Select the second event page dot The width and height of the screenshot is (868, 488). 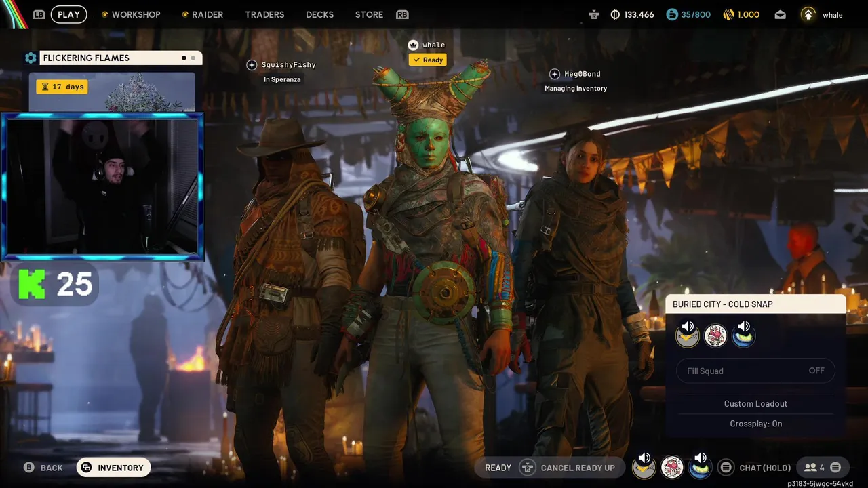coord(193,58)
